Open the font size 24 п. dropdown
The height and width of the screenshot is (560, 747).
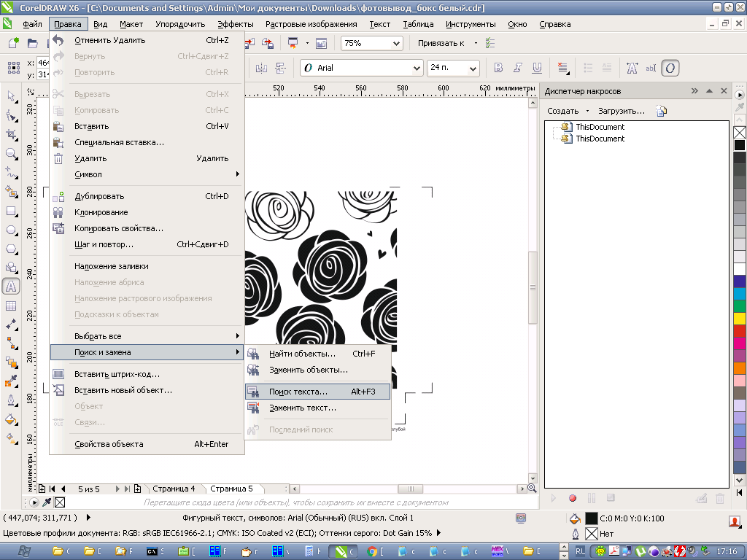473,68
